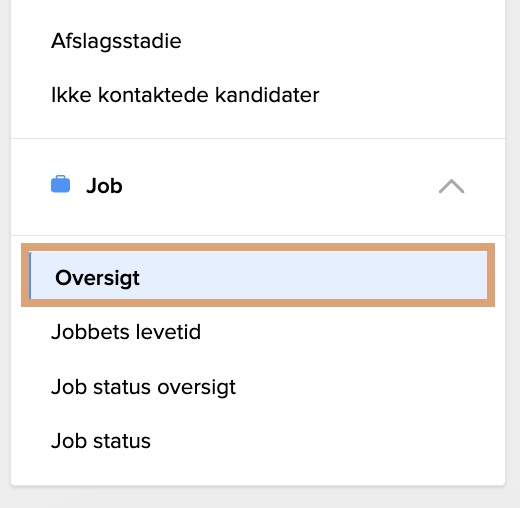Collapse the Job section with the chevron
Screen dimensions: 520x508
(x=451, y=186)
